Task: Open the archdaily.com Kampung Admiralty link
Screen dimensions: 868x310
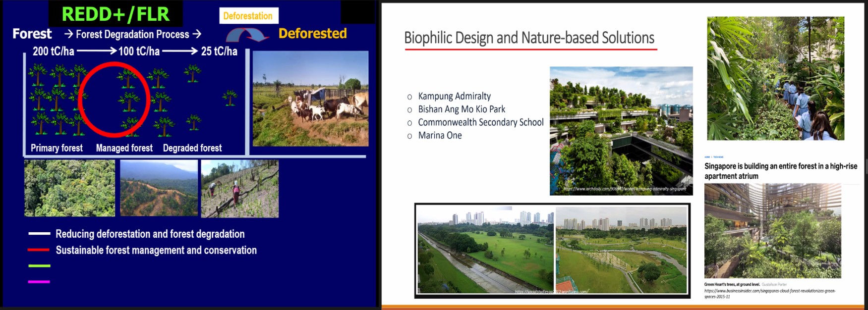Action: coord(625,189)
